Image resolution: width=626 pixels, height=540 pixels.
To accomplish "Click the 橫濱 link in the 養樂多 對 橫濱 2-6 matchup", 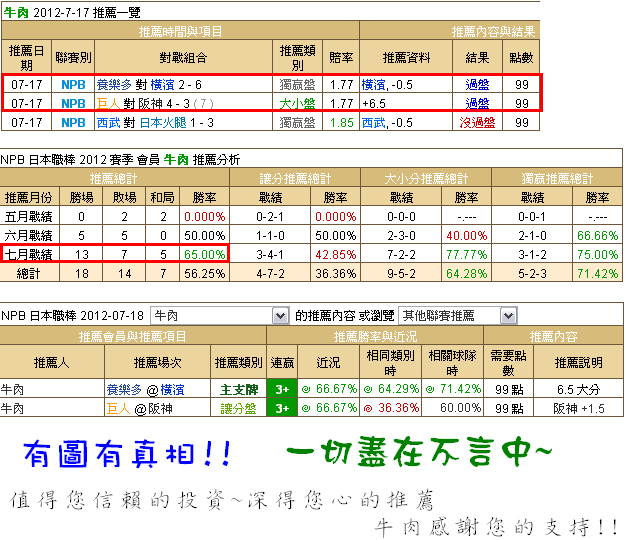I will [x=162, y=85].
